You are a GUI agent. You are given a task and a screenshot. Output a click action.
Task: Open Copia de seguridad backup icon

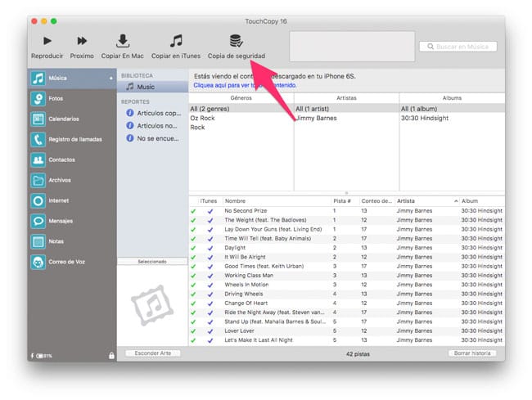tap(236, 41)
